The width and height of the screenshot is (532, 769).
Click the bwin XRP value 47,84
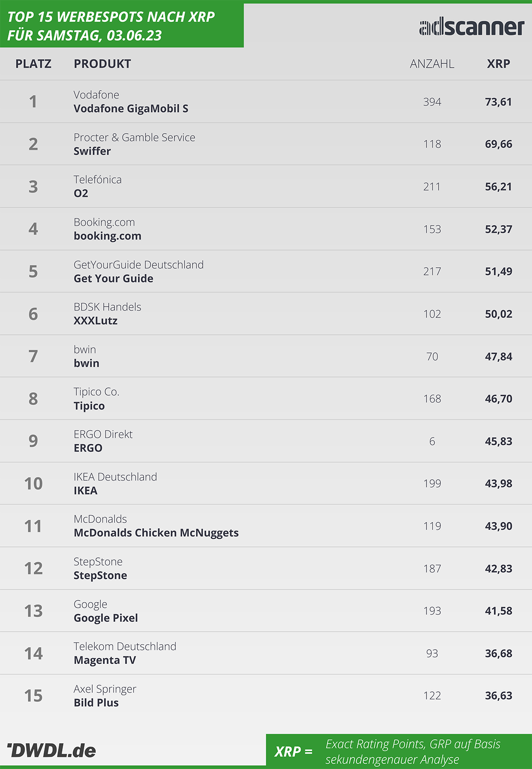pyautogui.click(x=498, y=356)
